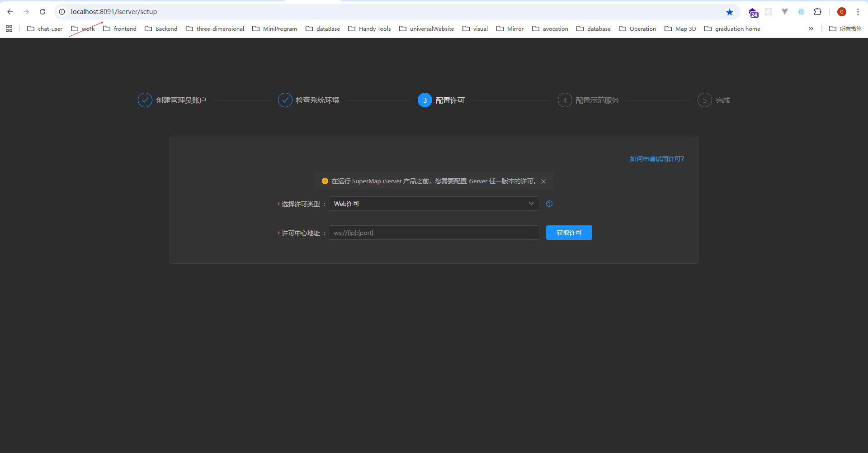Open the profile avatar menu
This screenshot has width=868, height=453.
[x=841, y=12]
